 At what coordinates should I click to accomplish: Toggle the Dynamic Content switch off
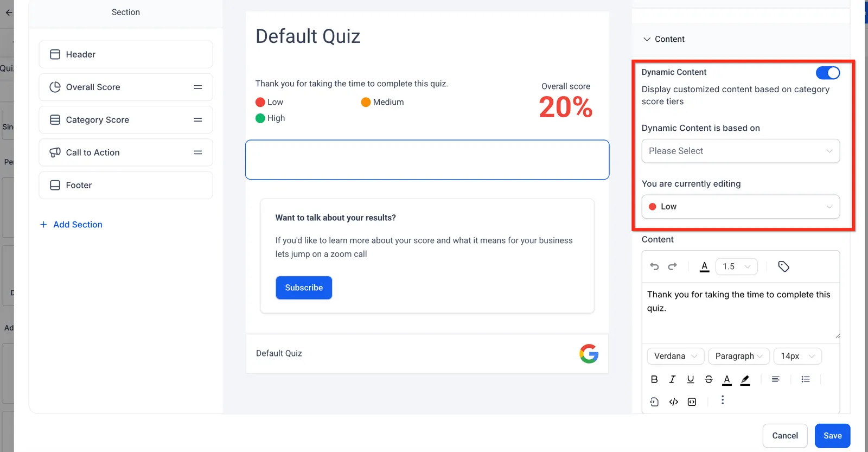click(828, 73)
